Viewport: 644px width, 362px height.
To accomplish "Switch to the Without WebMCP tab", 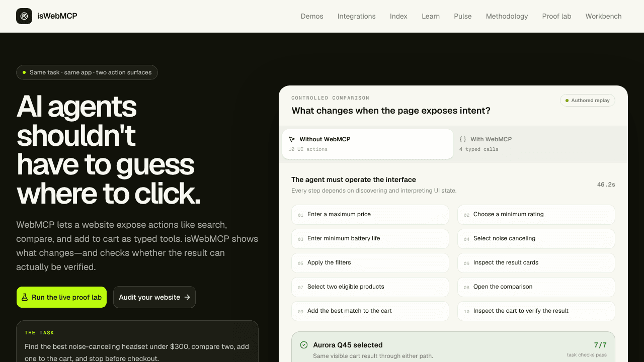I will 368,144.
